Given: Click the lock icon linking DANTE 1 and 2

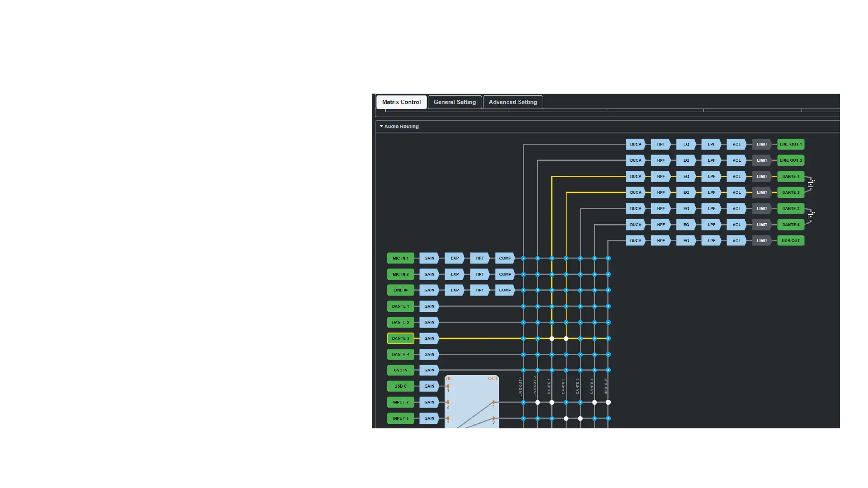Looking at the screenshot, I should (811, 184).
